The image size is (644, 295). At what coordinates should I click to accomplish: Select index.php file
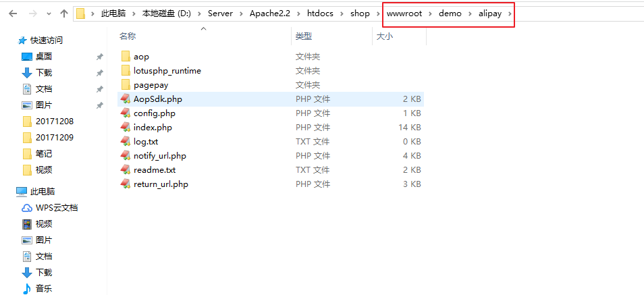point(153,128)
